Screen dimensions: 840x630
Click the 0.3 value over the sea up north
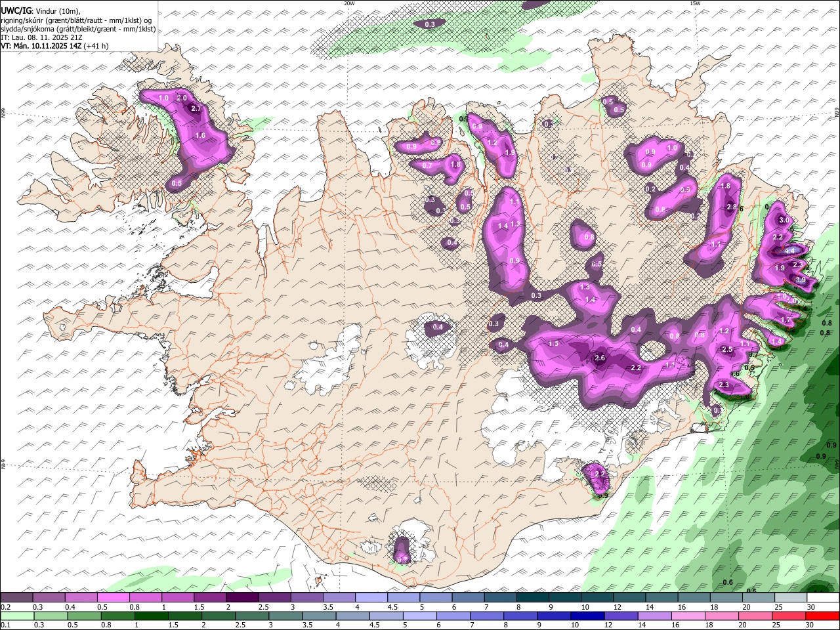point(430,25)
